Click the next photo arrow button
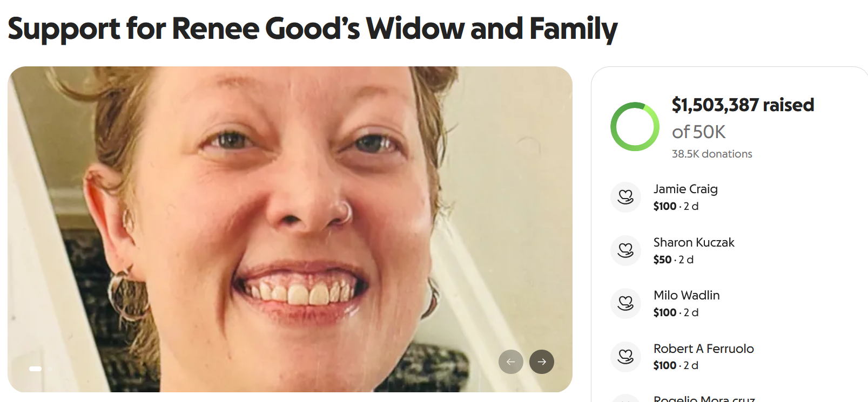This screenshot has width=868, height=402. pyautogui.click(x=542, y=362)
